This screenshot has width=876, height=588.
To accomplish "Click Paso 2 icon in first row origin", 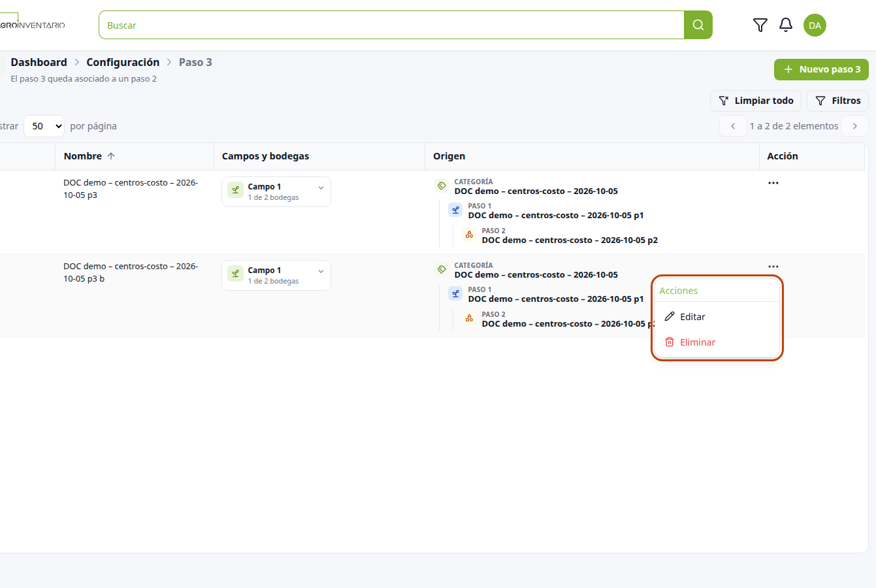I will (x=469, y=235).
